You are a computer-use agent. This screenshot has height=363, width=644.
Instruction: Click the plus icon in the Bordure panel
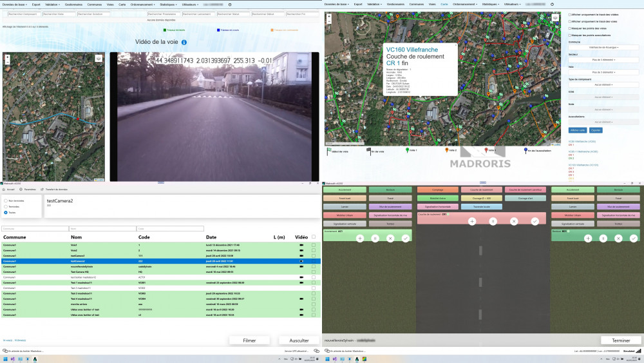click(x=587, y=238)
